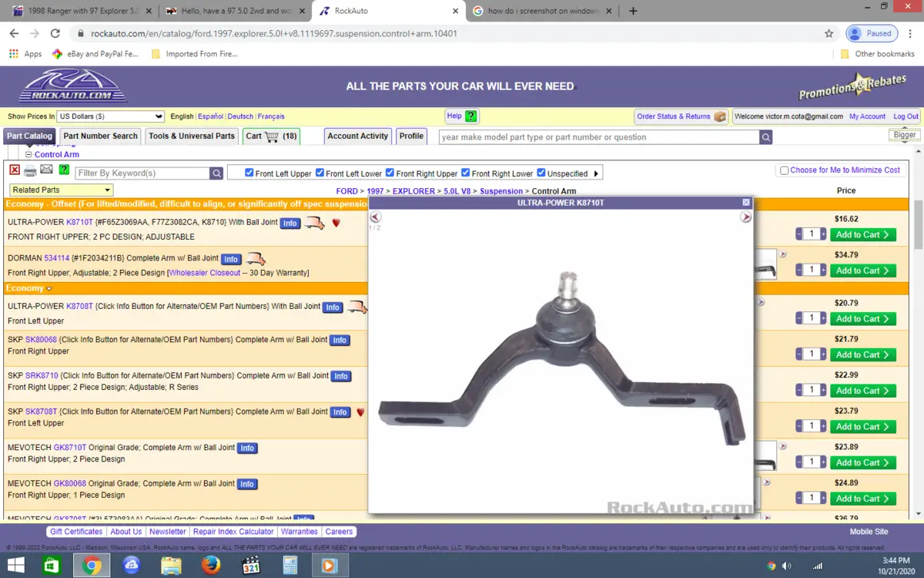Close the ULTRA-POWER K8710T image popup
Screen dimensions: 924x578
point(746,202)
